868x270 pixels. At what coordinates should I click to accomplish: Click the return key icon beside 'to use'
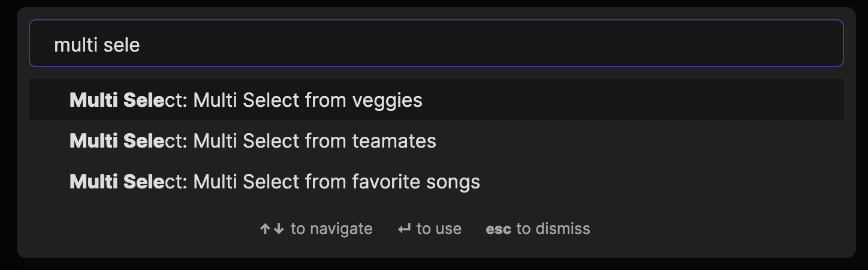click(405, 229)
